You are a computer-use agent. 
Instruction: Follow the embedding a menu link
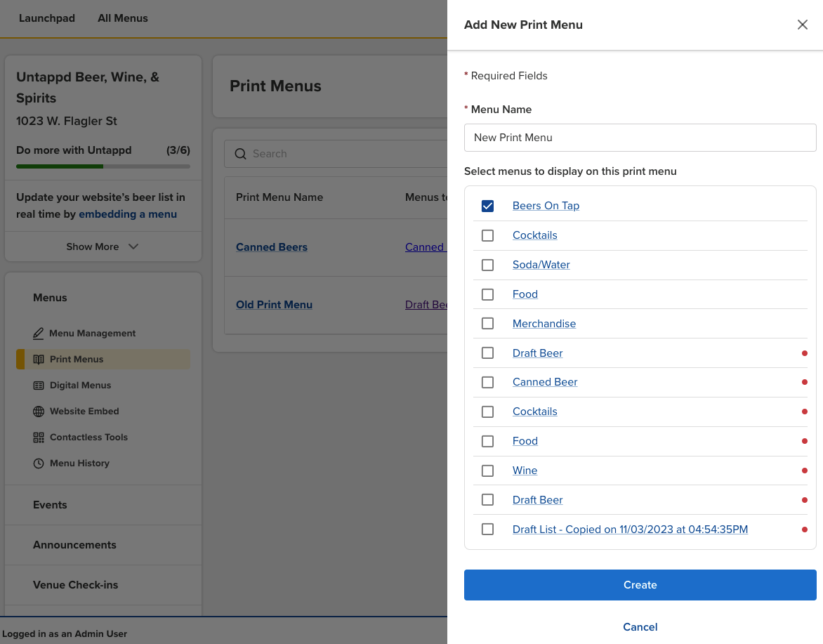[127, 213]
